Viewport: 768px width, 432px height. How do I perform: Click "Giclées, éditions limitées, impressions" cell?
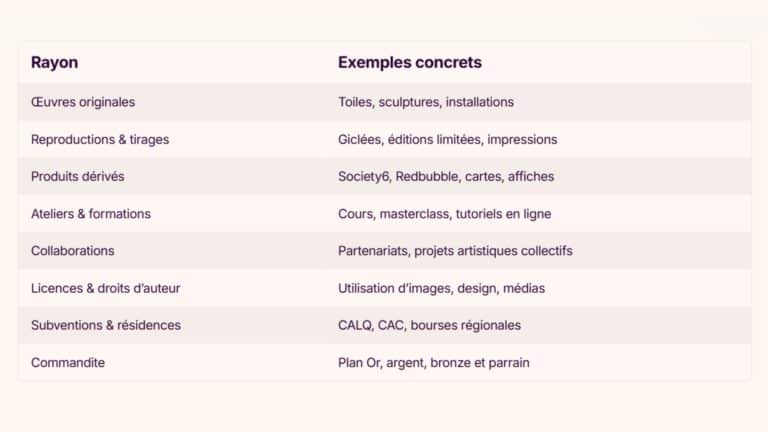point(447,139)
